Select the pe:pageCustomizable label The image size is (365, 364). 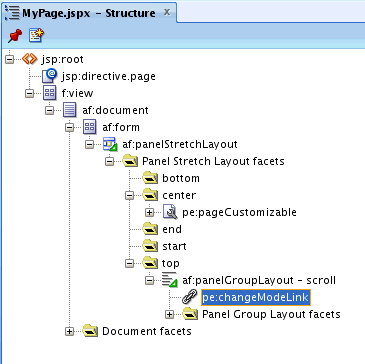coord(239,212)
